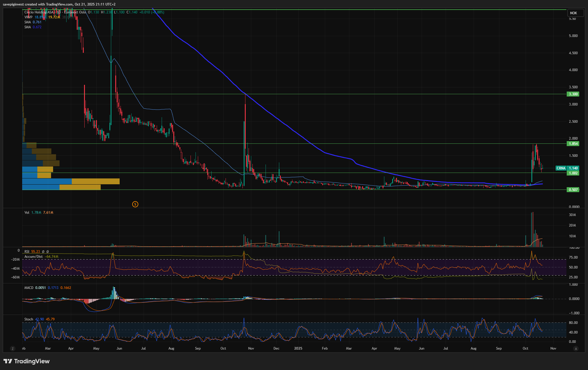Toggle auto scale A button bottom-right
The width and height of the screenshot is (588, 370).
[x=575, y=348]
